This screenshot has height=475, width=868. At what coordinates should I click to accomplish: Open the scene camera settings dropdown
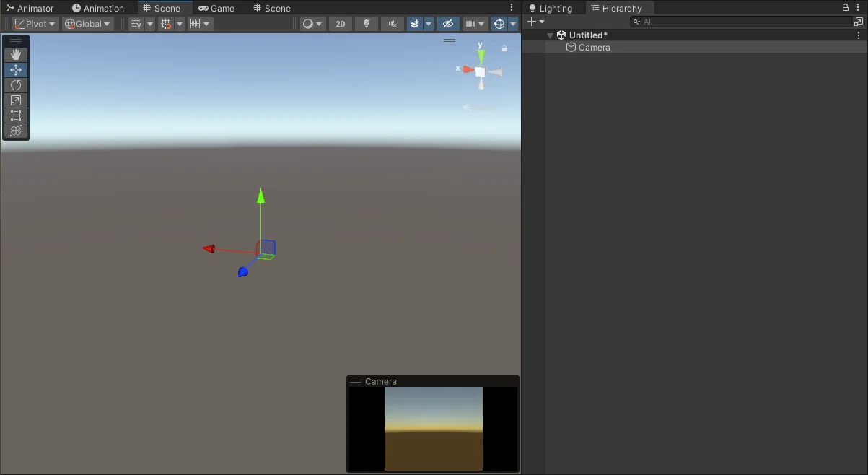pyautogui.click(x=475, y=24)
